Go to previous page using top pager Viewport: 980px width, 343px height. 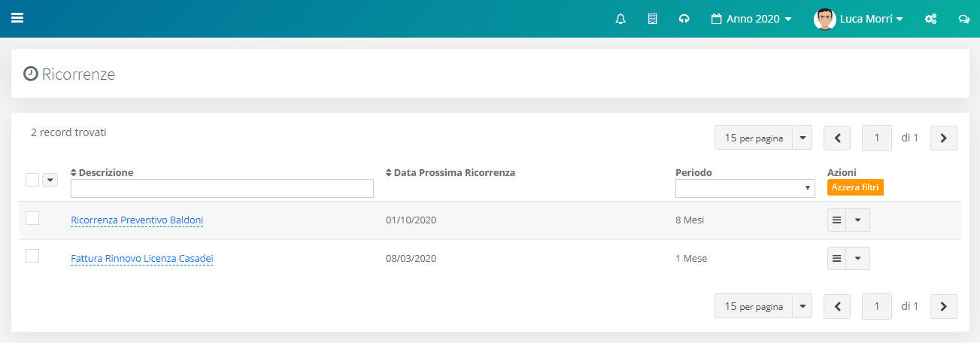coord(837,138)
